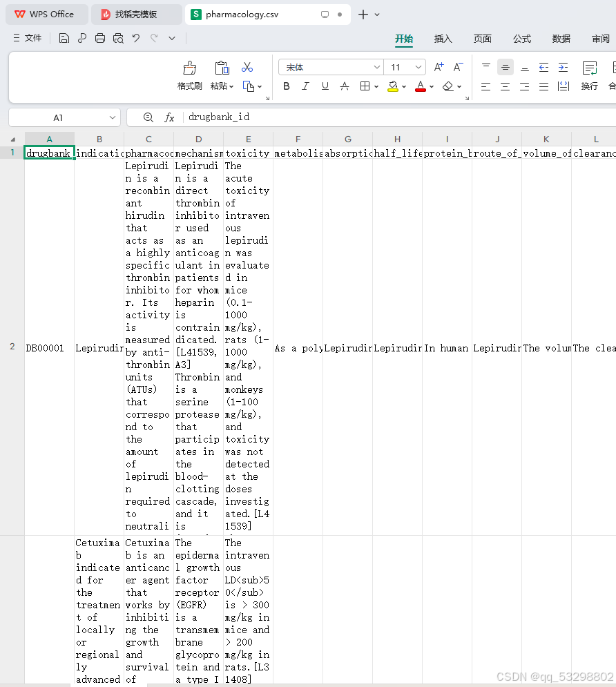
Task: Select cell containing DB00001
Action: 50,348
